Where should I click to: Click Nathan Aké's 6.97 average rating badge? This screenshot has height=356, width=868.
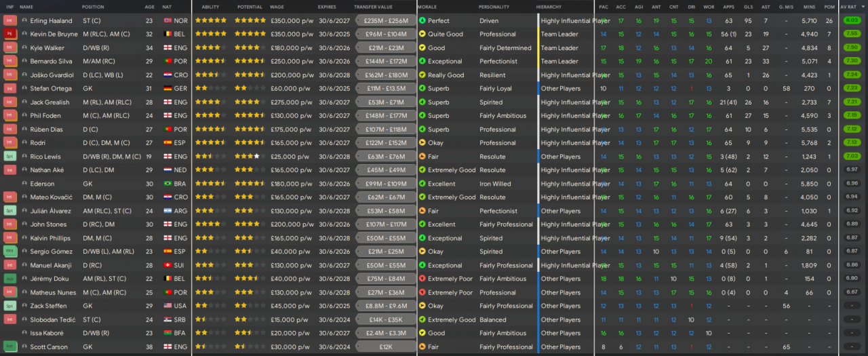point(852,170)
